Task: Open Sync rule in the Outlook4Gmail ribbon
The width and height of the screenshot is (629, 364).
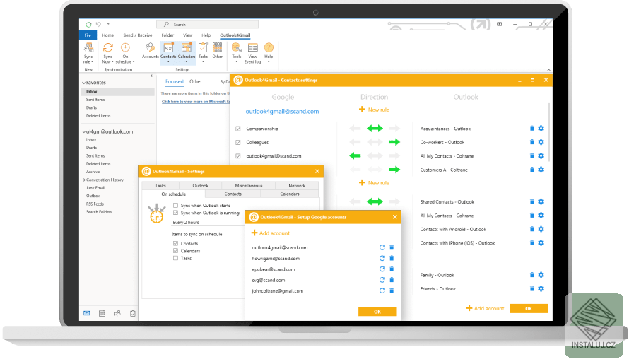Action: [x=88, y=53]
